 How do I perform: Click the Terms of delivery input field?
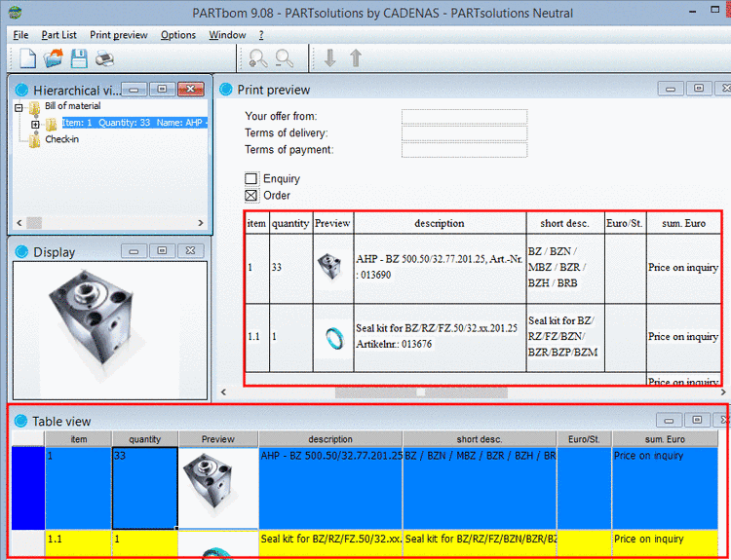[x=464, y=133]
